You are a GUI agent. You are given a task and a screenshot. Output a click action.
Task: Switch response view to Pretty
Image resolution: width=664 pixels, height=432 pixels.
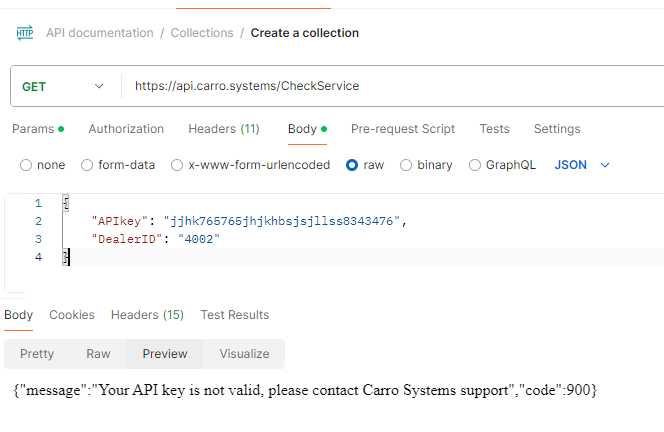point(37,354)
